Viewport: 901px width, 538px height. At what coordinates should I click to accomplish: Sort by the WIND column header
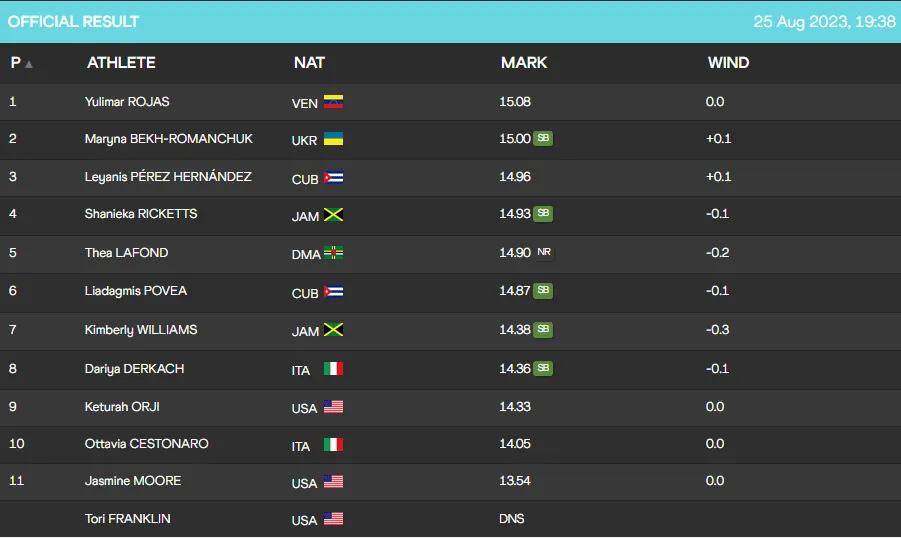(x=728, y=63)
